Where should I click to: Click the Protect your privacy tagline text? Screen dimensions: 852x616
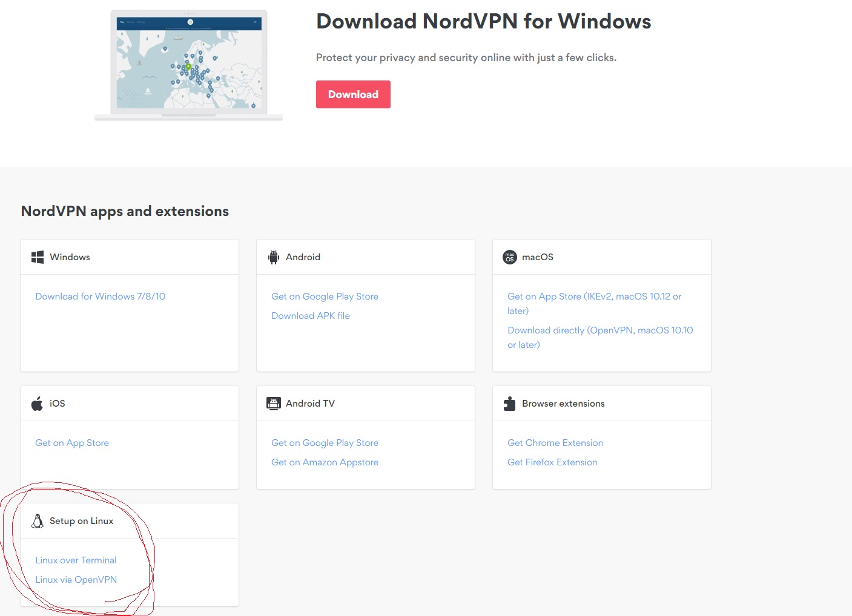pos(466,57)
